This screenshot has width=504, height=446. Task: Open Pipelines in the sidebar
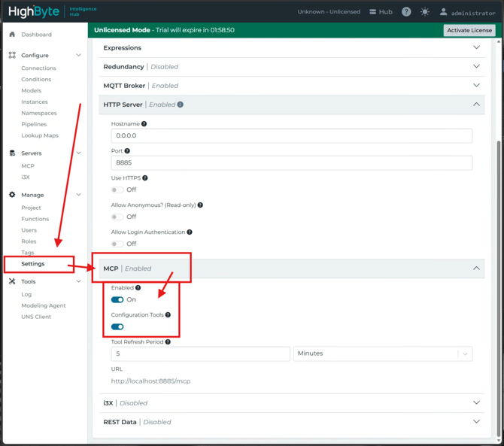[x=34, y=124]
